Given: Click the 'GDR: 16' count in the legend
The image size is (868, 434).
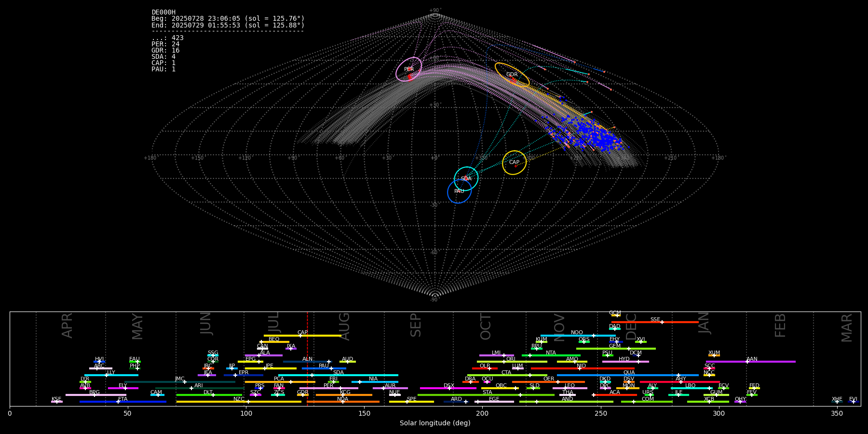Looking at the screenshot, I should click(x=165, y=50).
